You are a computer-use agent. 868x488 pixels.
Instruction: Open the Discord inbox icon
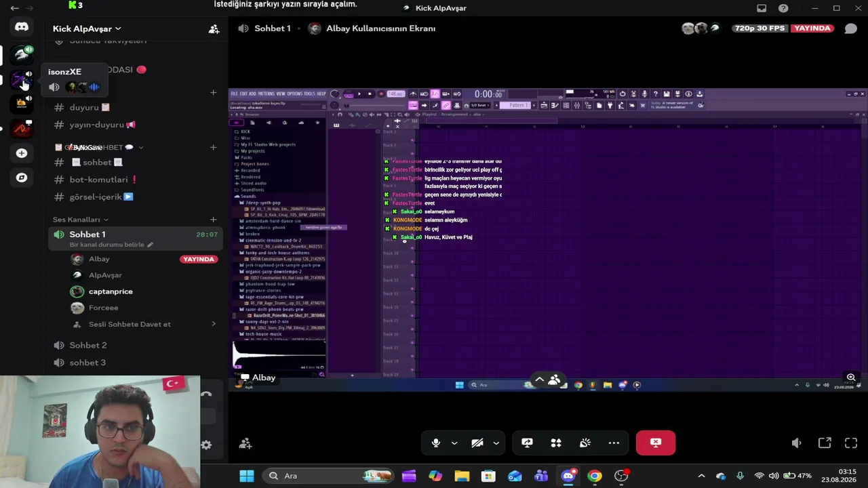762,8
